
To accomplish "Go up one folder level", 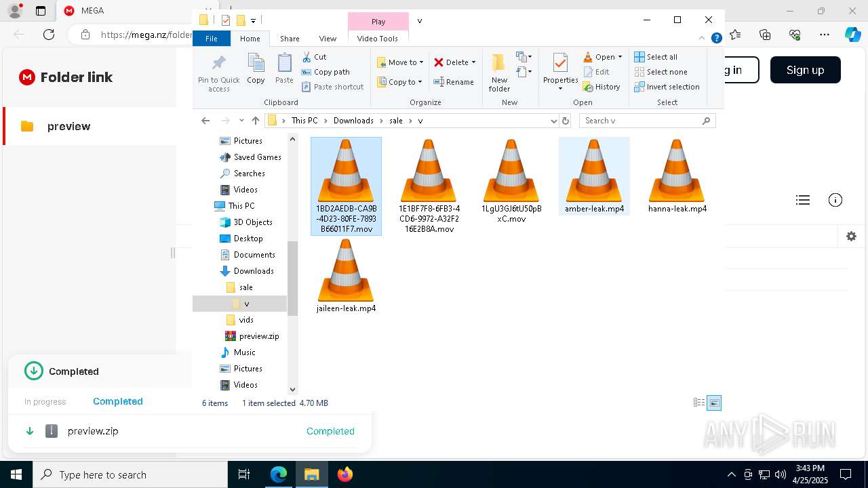I will click(255, 121).
